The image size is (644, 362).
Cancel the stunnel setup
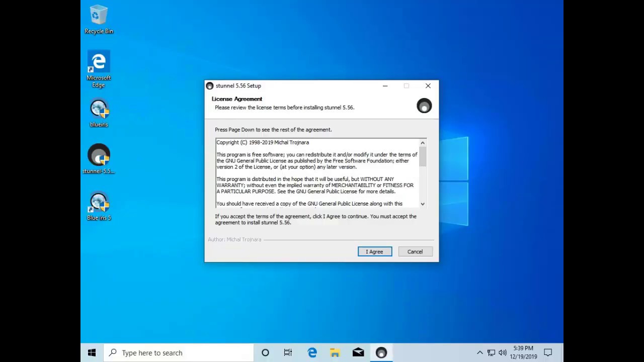click(415, 252)
